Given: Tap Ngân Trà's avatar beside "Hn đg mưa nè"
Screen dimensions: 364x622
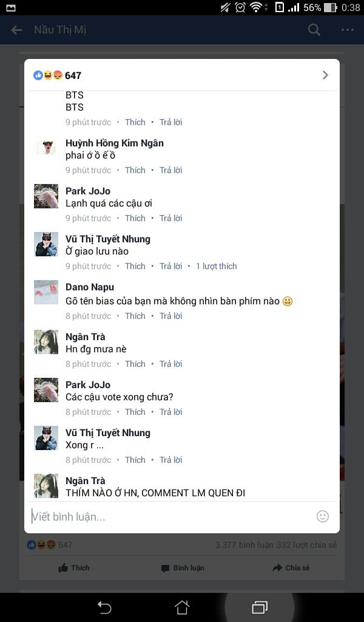Looking at the screenshot, I should point(46,341).
